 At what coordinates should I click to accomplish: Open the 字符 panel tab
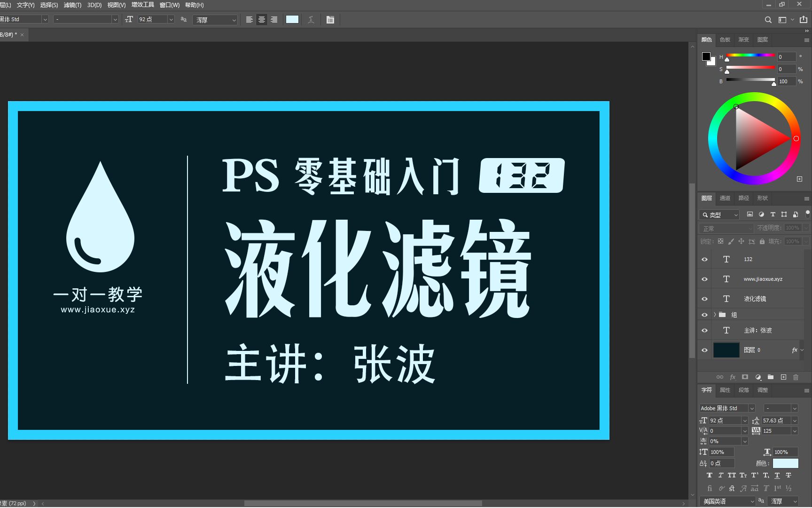point(706,390)
